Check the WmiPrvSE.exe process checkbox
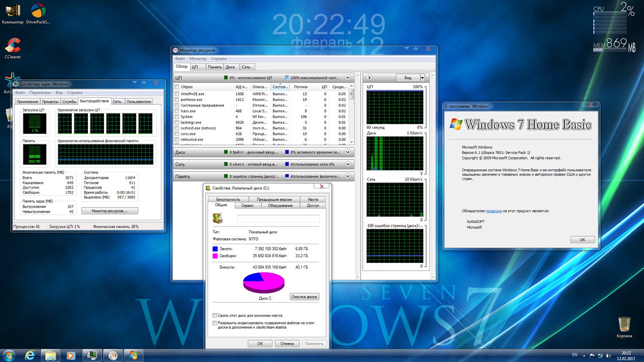Screen dimensions: 644x362 click(177, 94)
